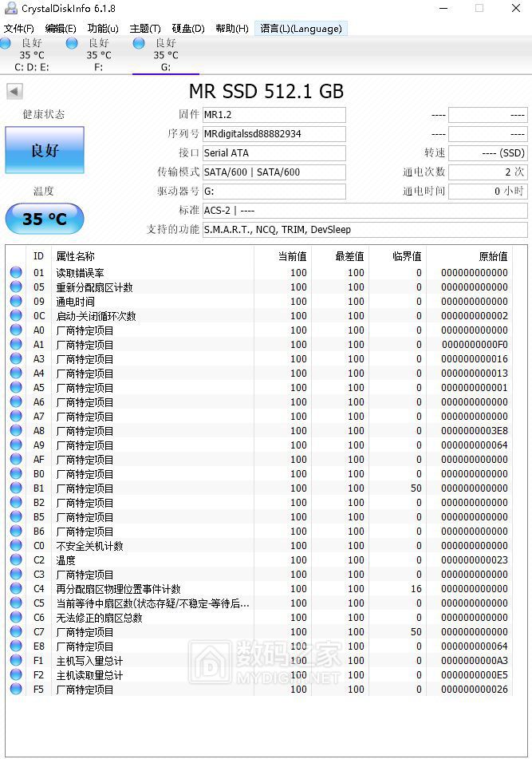The height and width of the screenshot is (759, 532).
Task: Click the previous disk arrow button
Action: (x=14, y=92)
